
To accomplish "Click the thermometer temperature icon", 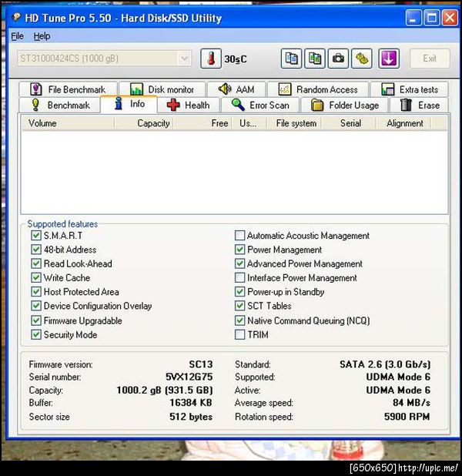I will pyautogui.click(x=211, y=59).
